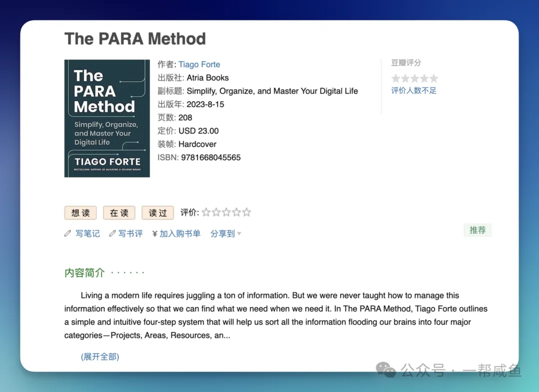Viewport: 539px width, 392px height.
Task: Rate the book three stars
Action: [226, 212]
